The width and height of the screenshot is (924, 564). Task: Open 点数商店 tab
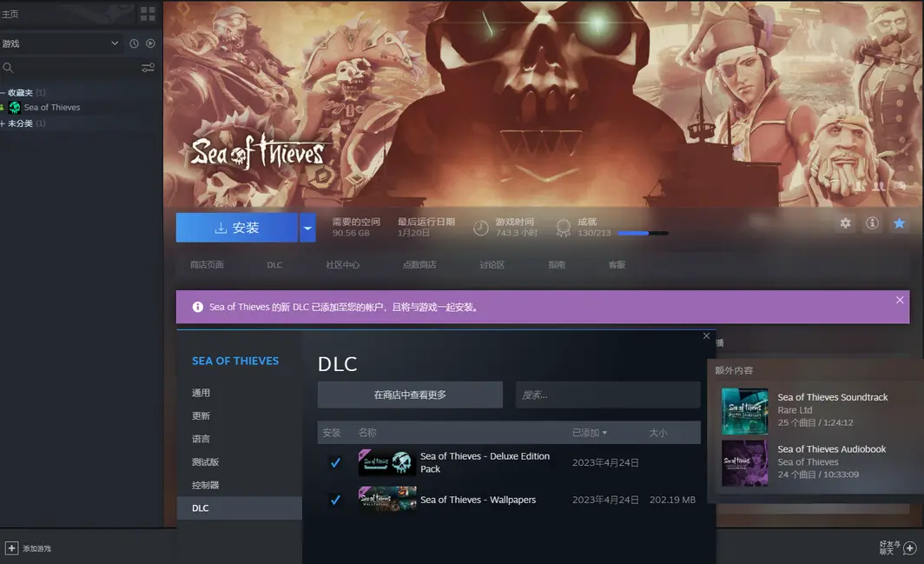click(419, 265)
